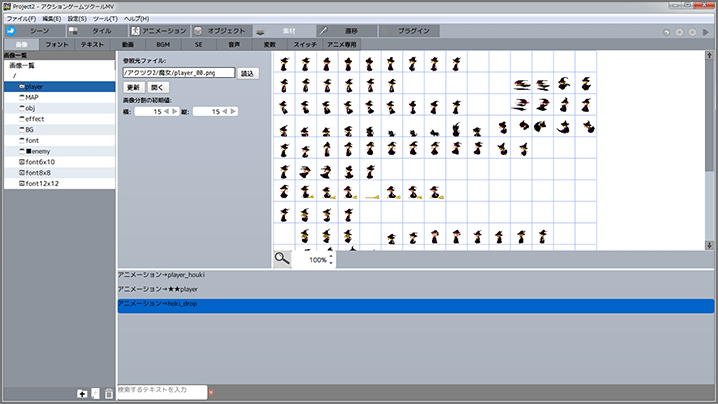Clear search with the red X icon
718x404 pixels.
[211, 392]
